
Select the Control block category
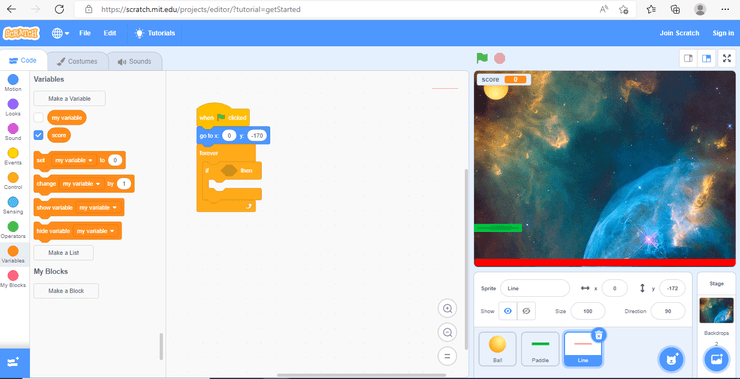click(13, 181)
